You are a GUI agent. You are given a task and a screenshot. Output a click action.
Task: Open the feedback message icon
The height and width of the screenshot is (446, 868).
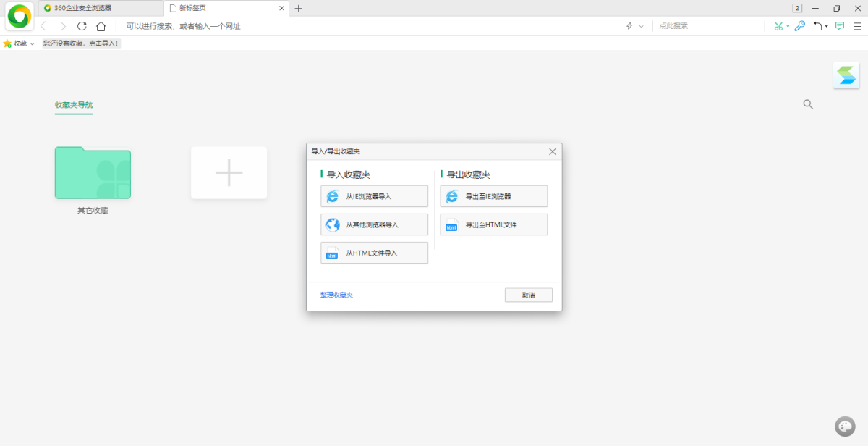(840, 26)
